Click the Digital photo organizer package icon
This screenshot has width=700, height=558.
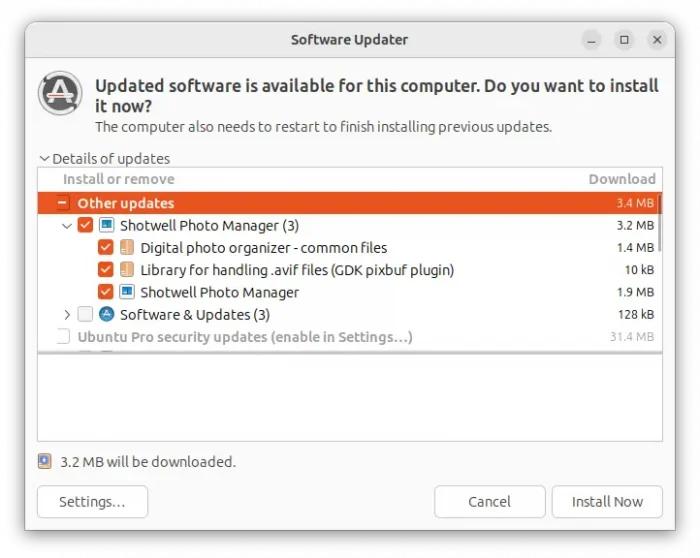pyautogui.click(x=127, y=247)
